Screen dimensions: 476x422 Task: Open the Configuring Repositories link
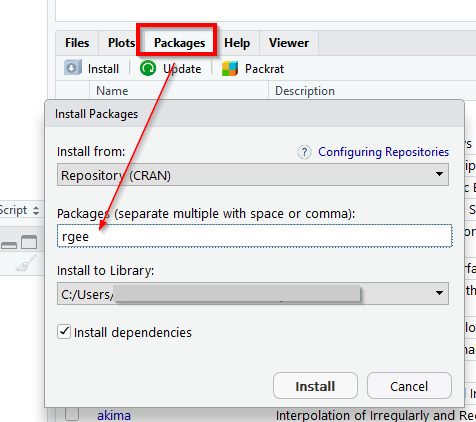pos(383,152)
